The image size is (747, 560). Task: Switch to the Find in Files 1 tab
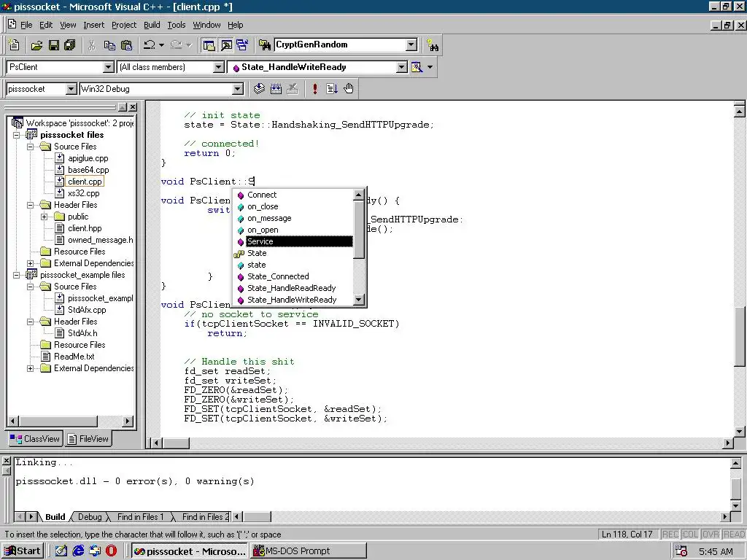[140, 517]
